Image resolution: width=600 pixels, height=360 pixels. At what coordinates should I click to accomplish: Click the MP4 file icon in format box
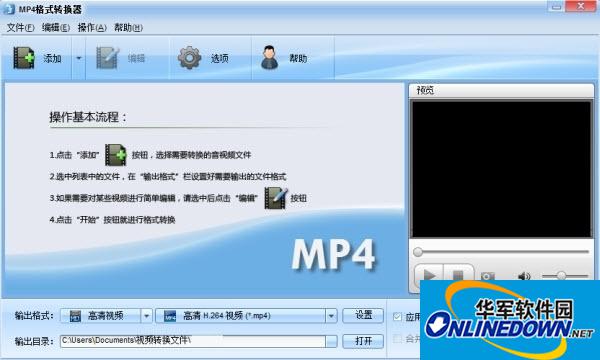(x=170, y=316)
